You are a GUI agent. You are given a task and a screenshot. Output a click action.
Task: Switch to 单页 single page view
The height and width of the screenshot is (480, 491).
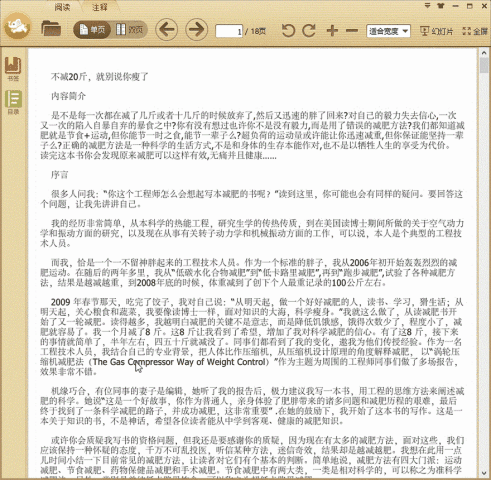92,30
